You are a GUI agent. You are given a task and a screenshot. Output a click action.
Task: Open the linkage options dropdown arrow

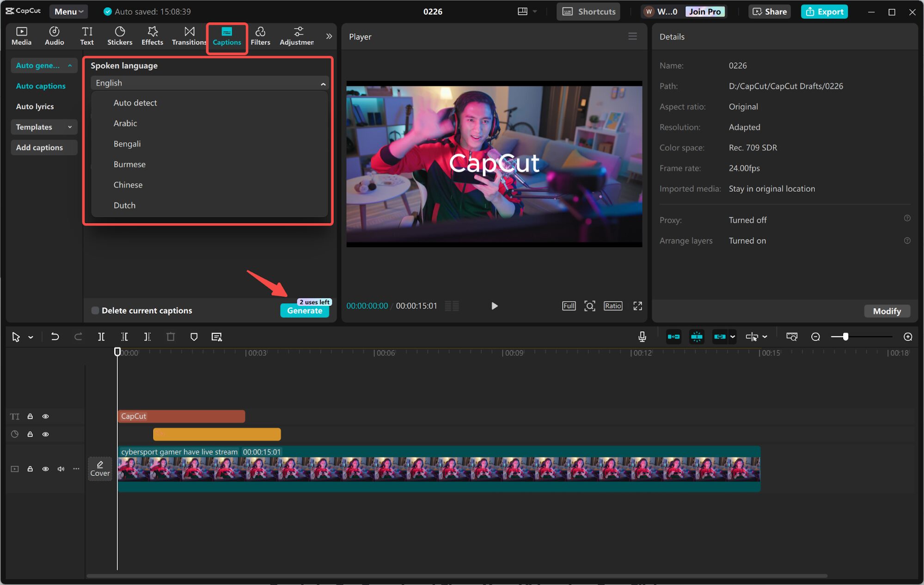click(x=733, y=337)
